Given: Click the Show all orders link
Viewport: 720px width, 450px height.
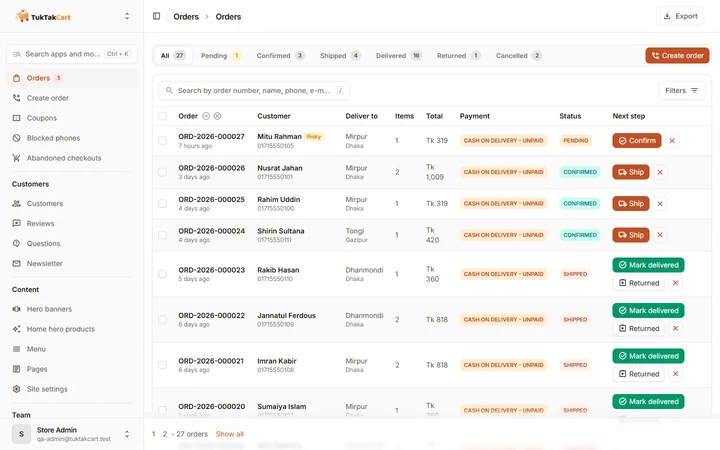Looking at the screenshot, I should (x=230, y=434).
